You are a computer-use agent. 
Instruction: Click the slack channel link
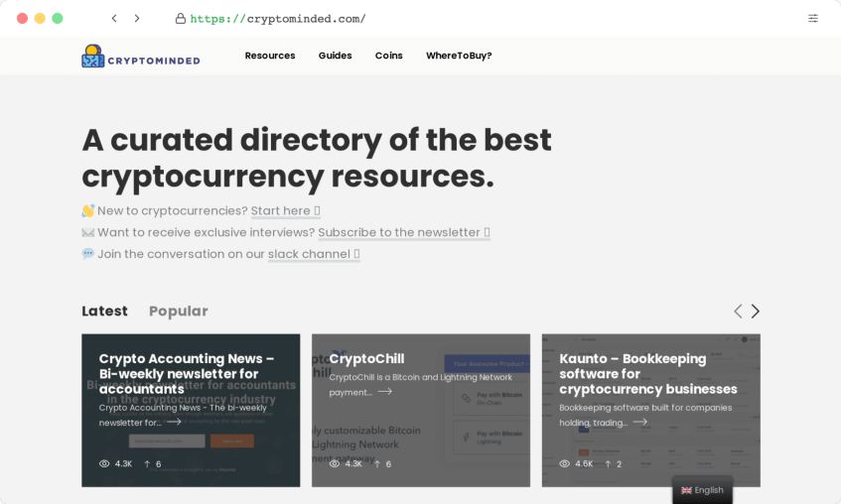click(314, 254)
